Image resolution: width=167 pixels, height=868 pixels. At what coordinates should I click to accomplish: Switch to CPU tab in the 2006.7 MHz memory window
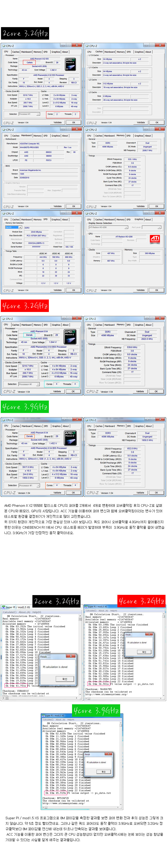89,136
